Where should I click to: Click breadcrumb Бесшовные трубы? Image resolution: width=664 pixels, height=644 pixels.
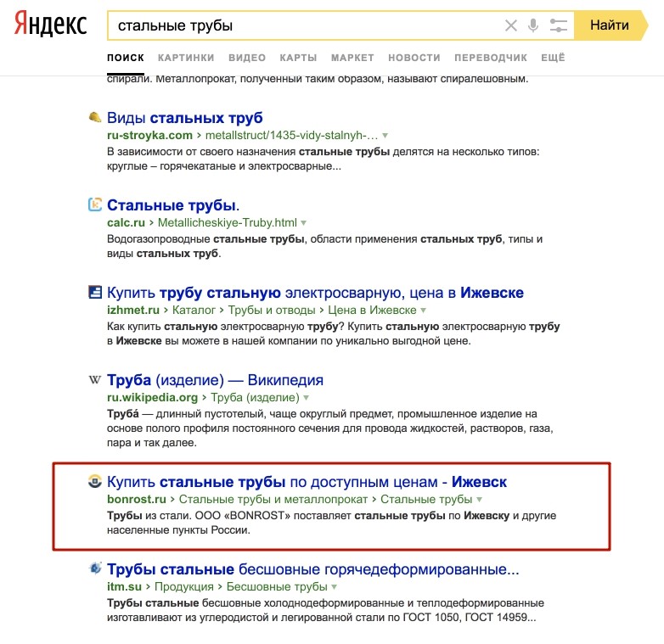coord(277,587)
